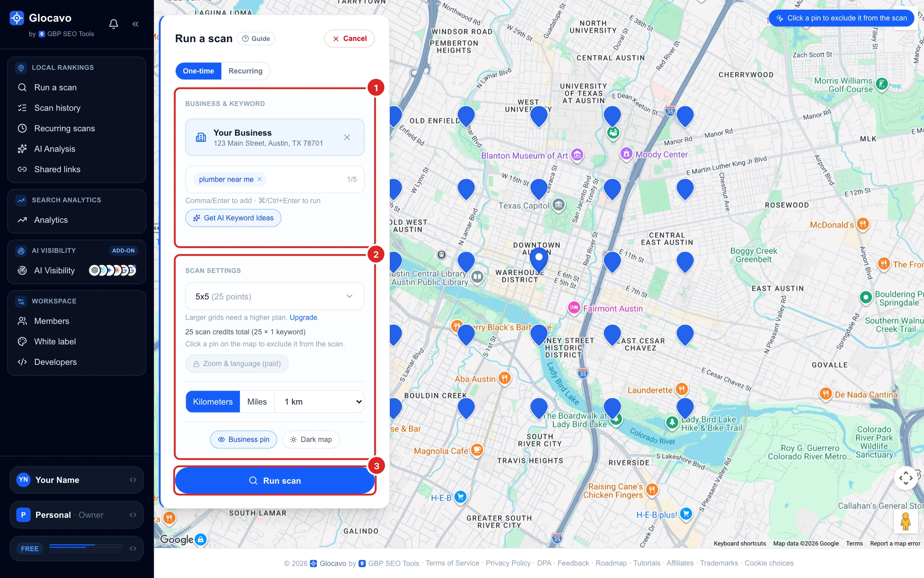Click the Upgrade link
Viewport: 924px width, 578px height.
(x=303, y=317)
